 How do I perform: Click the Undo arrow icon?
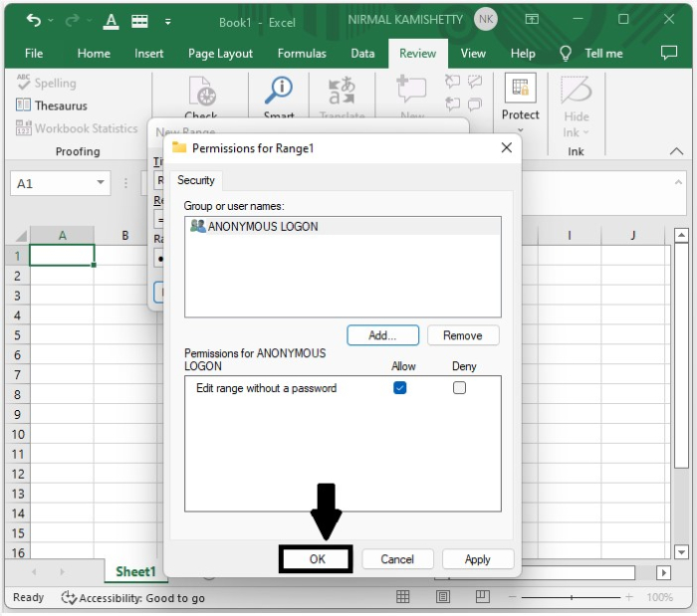click(33, 21)
